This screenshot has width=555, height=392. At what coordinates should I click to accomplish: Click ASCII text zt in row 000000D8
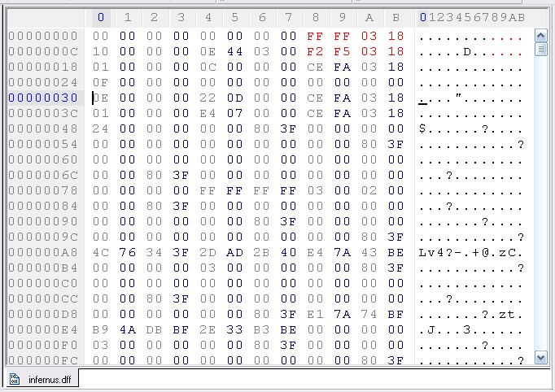click(x=507, y=314)
